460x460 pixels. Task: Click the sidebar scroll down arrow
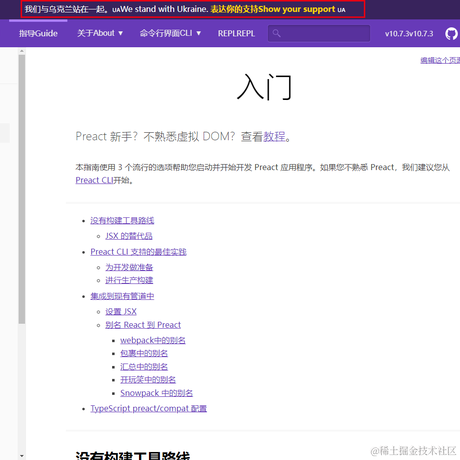22,455
